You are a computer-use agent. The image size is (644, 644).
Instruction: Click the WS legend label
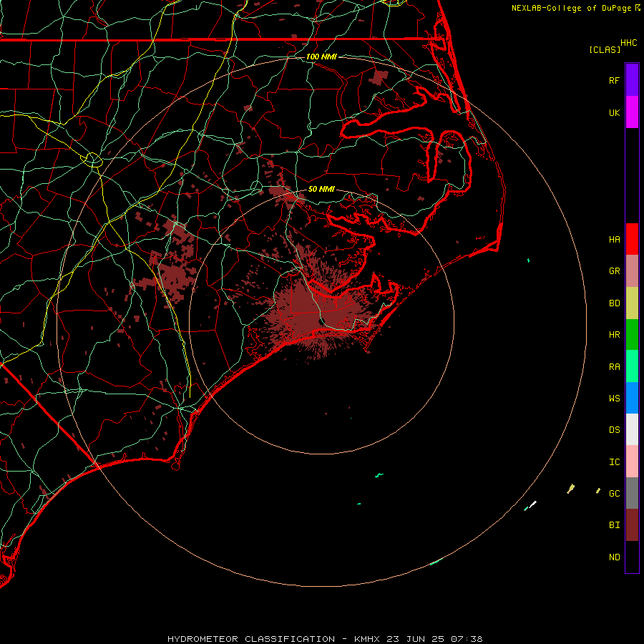pyautogui.click(x=615, y=399)
